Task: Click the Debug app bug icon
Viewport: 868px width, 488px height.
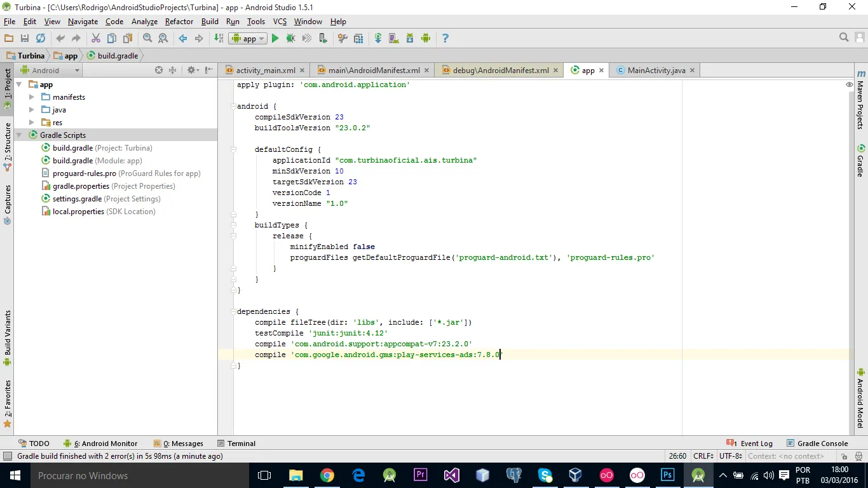Action: coord(290,39)
